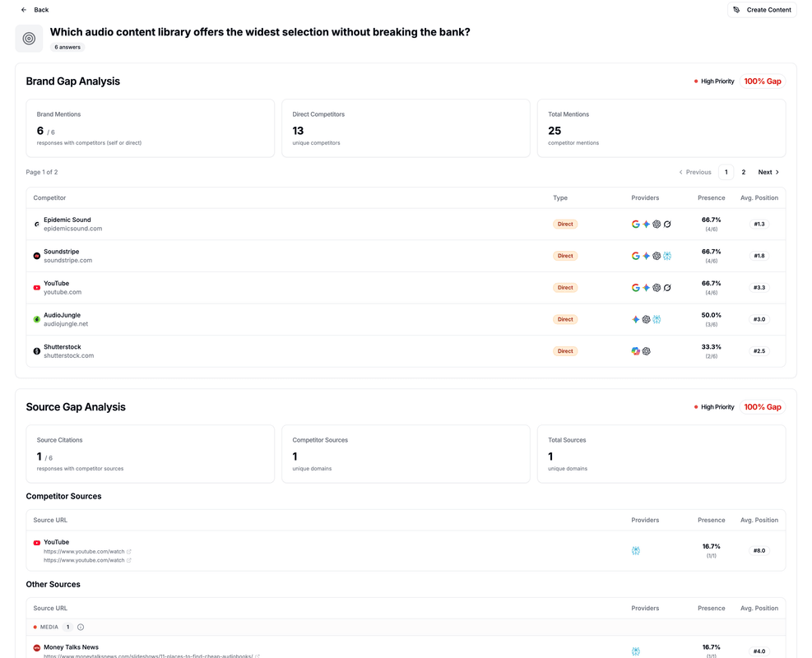Click ChatGPT provider icon in YouTube row
The width and height of the screenshot is (812, 658).
pyautogui.click(x=657, y=288)
